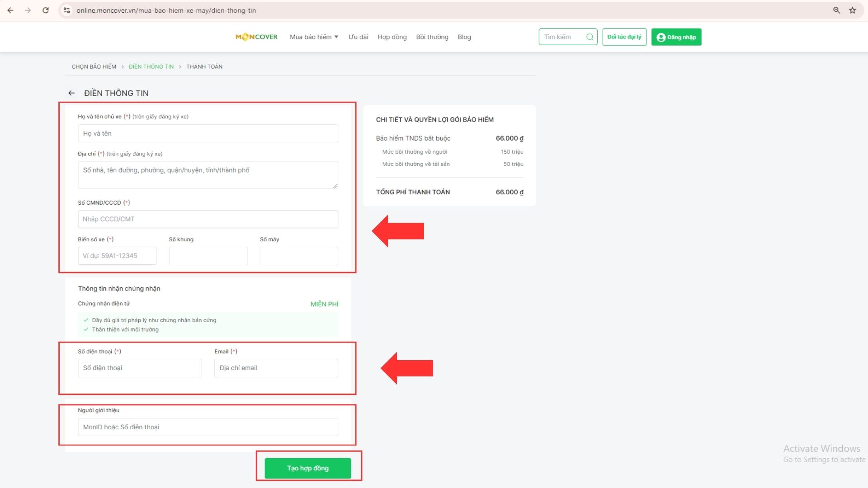
Task: Go back with browser back arrow
Action: tap(10, 10)
